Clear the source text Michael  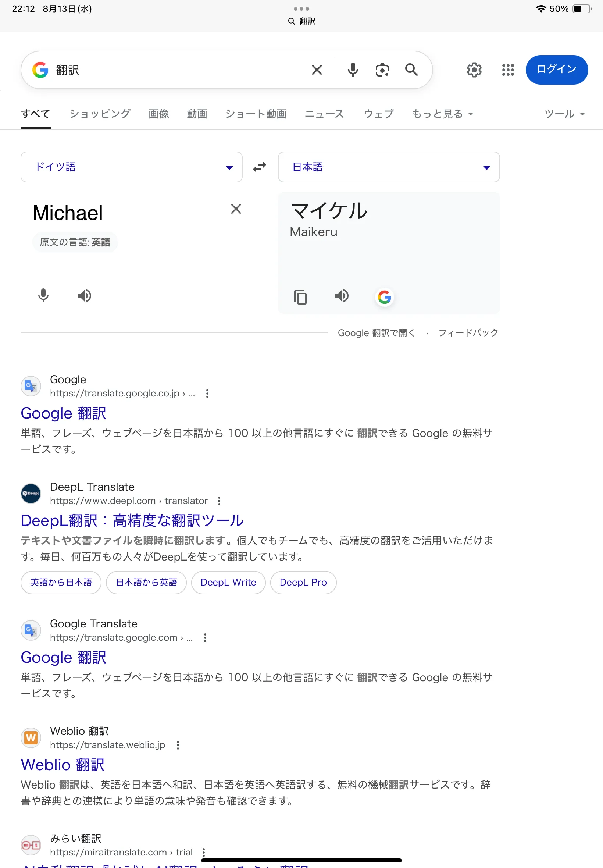[x=236, y=209]
